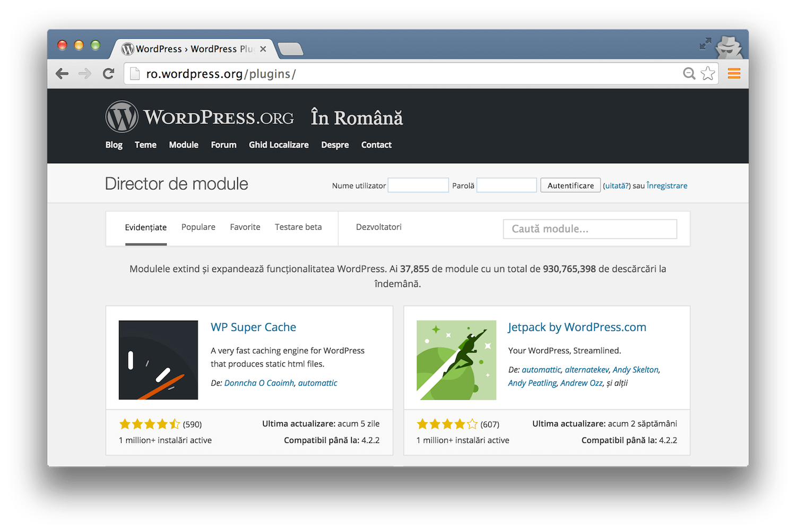Click the WP Super Cache star rating
Viewport: 796px width, 532px height.
[150, 424]
